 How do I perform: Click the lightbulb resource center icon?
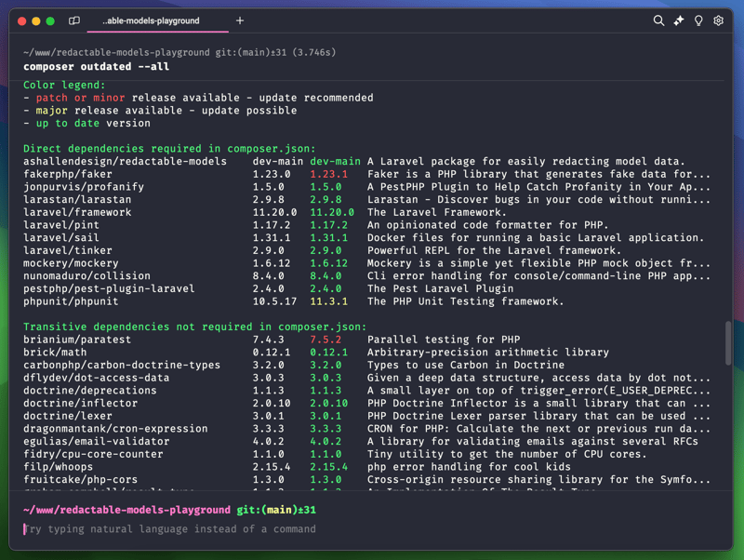point(698,20)
